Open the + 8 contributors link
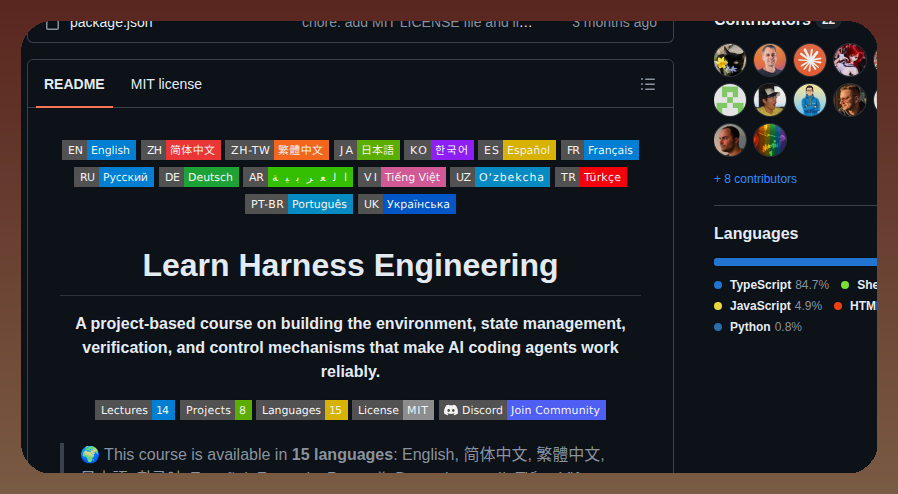Image resolution: width=898 pixels, height=494 pixels. tap(755, 179)
